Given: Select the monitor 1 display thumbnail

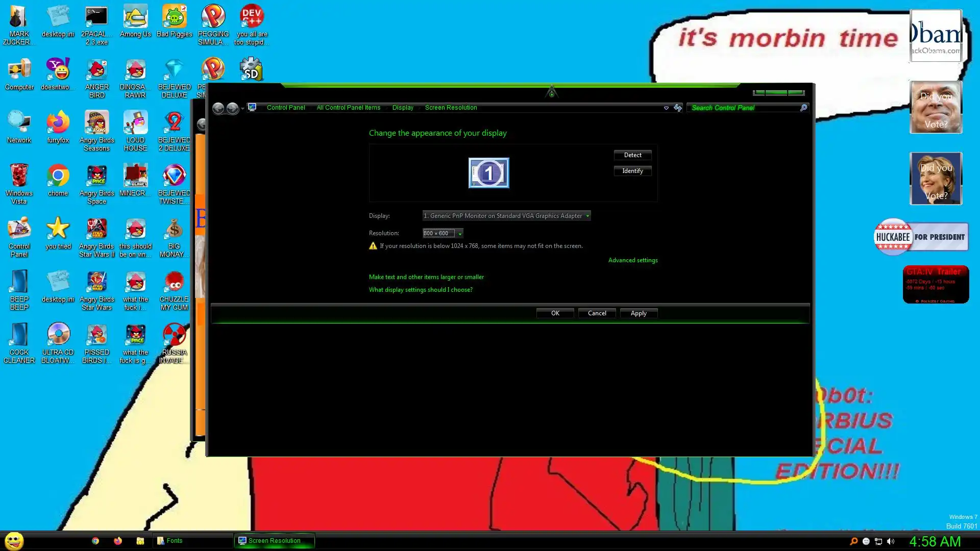Looking at the screenshot, I should click(x=488, y=173).
